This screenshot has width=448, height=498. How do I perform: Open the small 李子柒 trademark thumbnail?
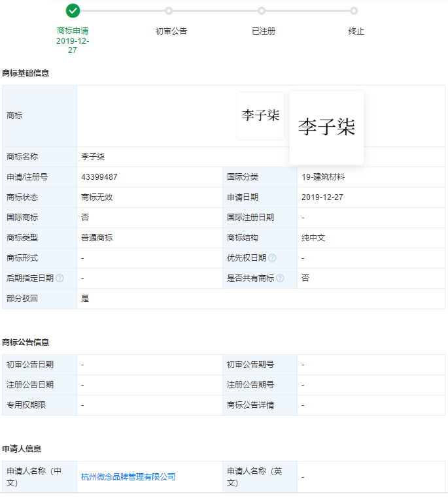click(260, 116)
